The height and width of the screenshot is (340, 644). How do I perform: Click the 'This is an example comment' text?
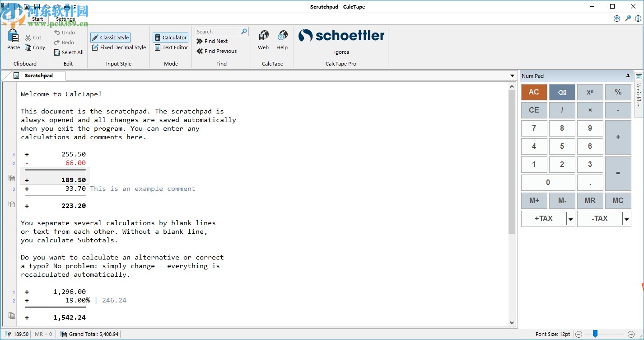pos(143,189)
